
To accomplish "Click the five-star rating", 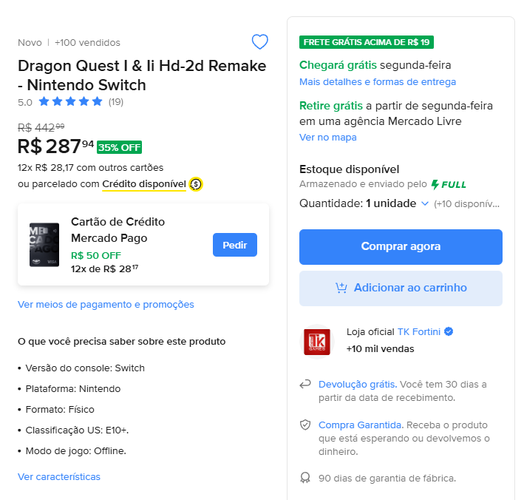I will 71,102.
